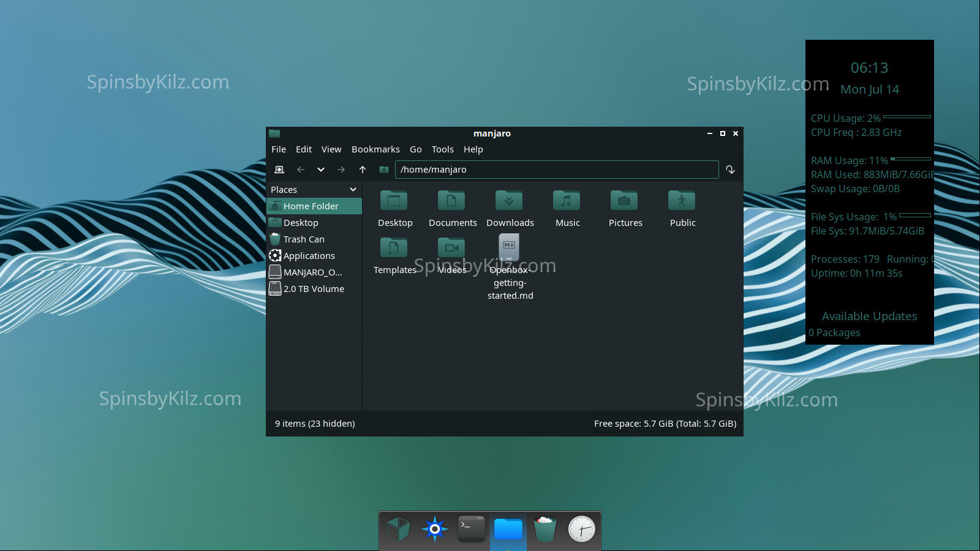Click the blue folder file manager dock icon

point(508,529)
